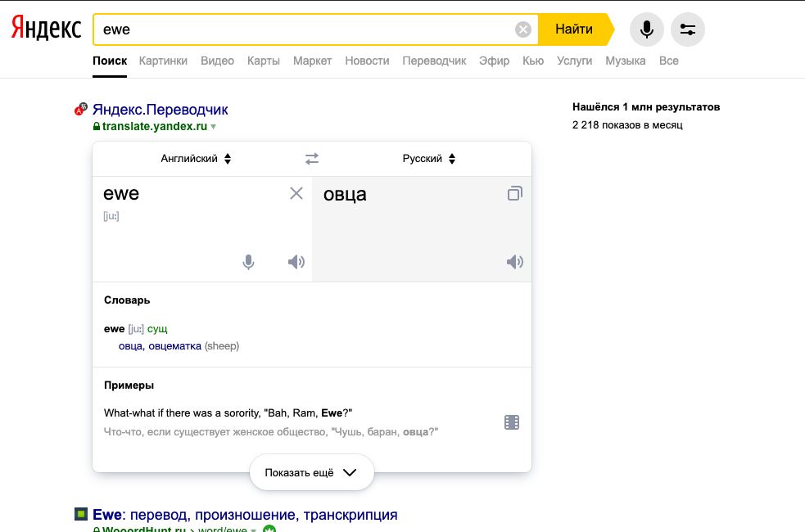This screenshot has height=532, width=805.
Task: Swap translation languages icon
Action: 312,159
